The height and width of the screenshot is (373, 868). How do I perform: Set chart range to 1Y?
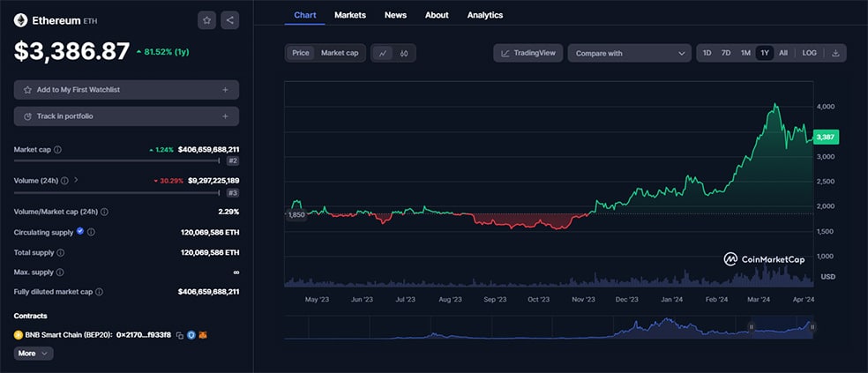[x=765, y=53]
